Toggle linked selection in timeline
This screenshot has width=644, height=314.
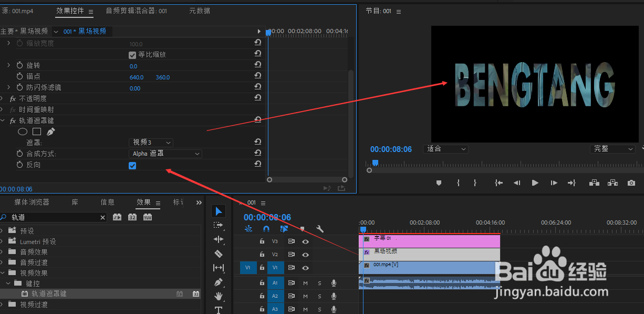[x=284, y=229]
